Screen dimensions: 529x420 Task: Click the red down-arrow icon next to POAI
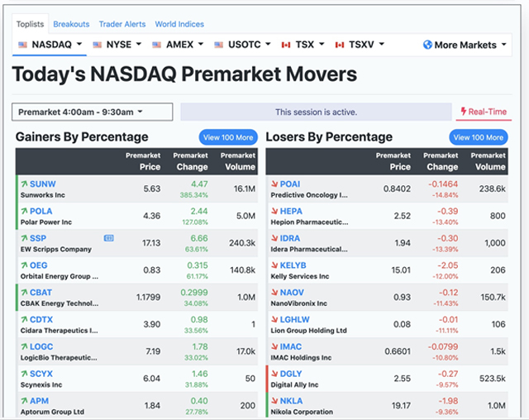274,184
